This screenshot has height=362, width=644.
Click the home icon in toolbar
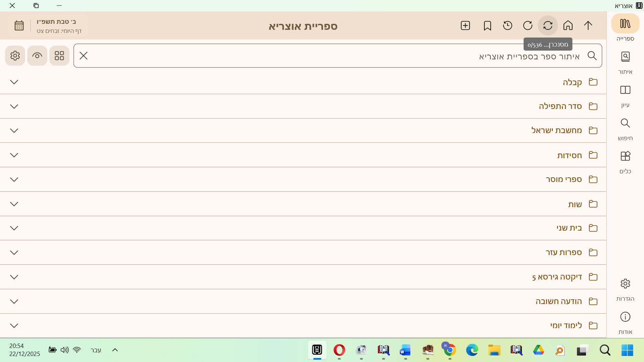(x=568, y=25)
